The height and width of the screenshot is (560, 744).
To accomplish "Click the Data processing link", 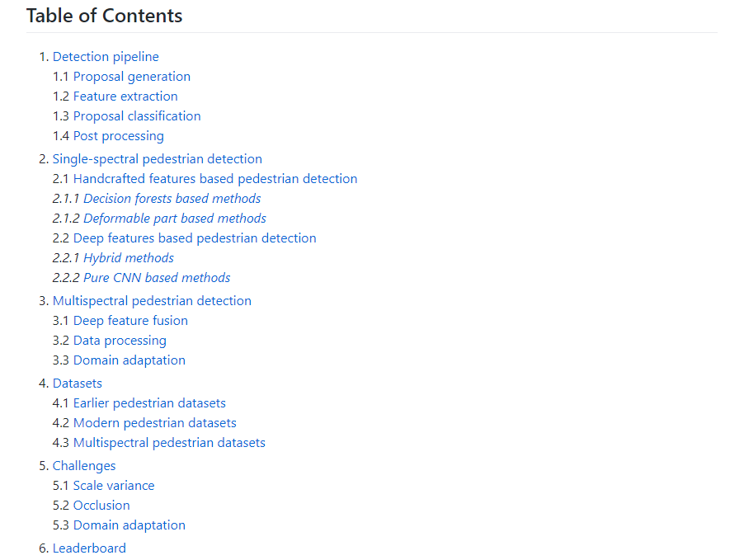I will click(x=120, y=341).
